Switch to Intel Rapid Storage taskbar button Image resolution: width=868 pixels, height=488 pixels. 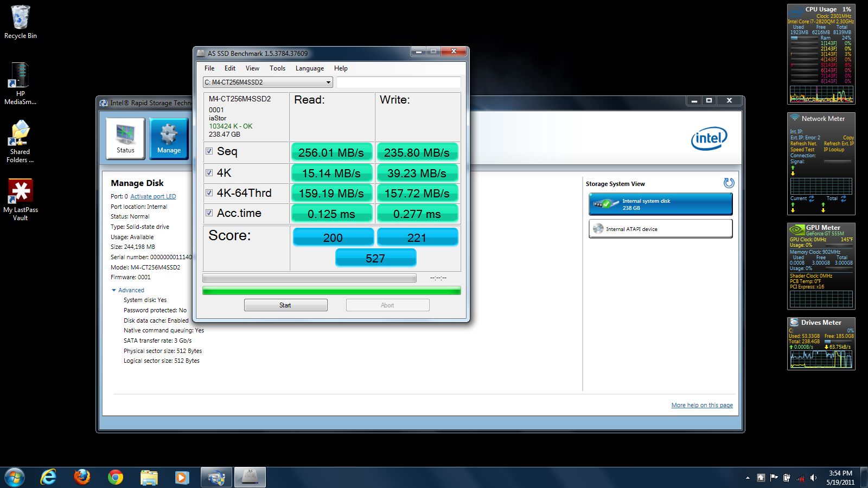point(216,477)
